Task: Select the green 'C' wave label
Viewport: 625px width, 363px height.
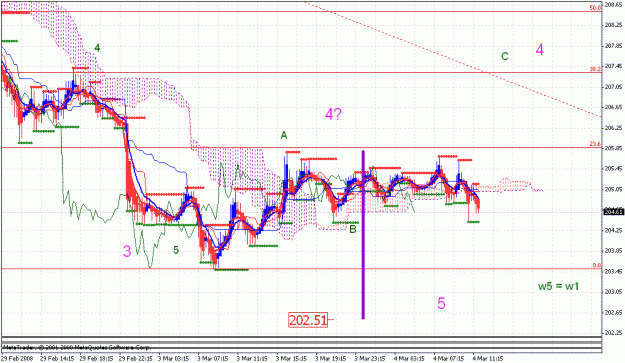Action: tap(505, 56)
